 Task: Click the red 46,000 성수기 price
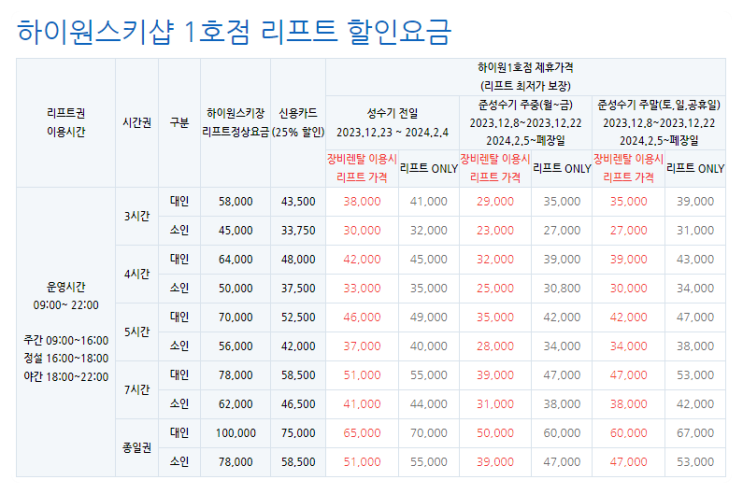pyautogui.click(x=362, y=317)
